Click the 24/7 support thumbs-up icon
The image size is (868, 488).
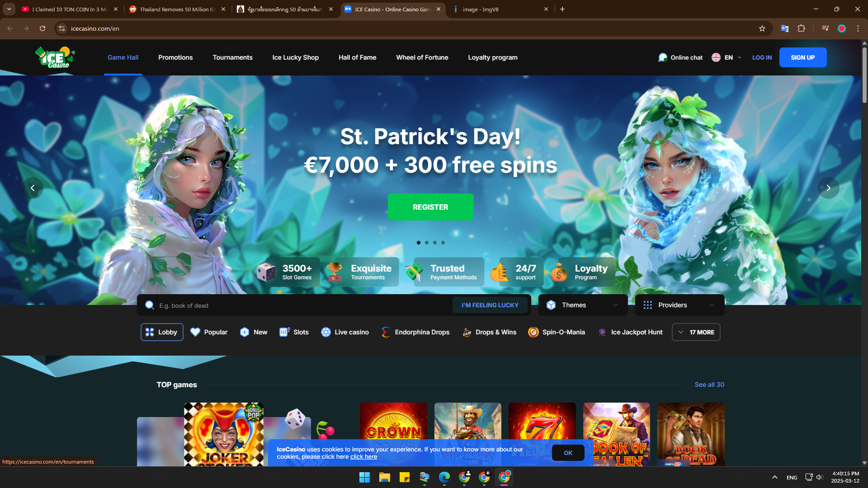coord(500,272)
